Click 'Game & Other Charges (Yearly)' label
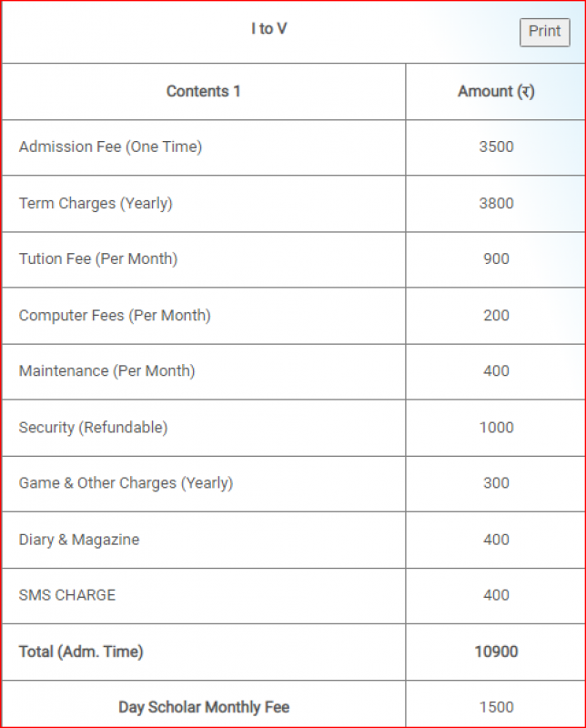586x728 pixels. pyautogui.click(x=126, y=482)
